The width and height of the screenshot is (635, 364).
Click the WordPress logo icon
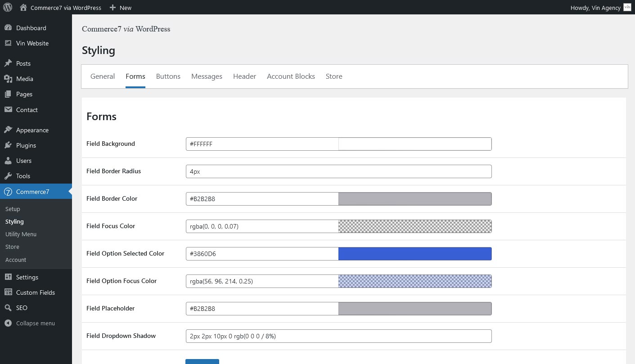click(x=8, y=7)
